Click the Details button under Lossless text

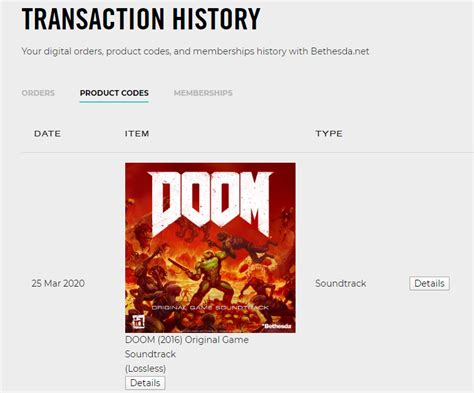pyautogui.click(x=145, y=383)
